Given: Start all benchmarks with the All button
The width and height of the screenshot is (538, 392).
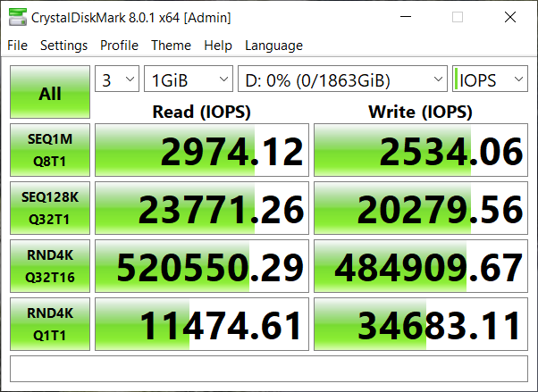Looking at the screenshot, I should tap(50, 92).
